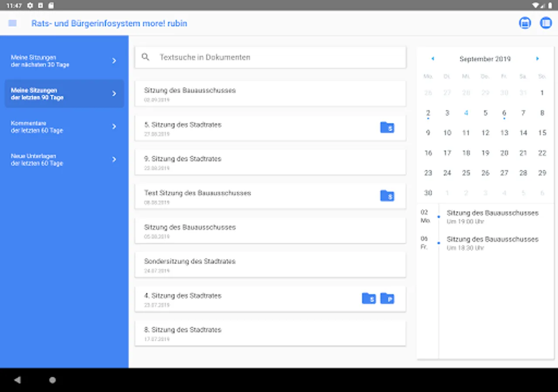Viewport: 558px width, 392px height.
Task: Open Sitzung des Bauausschusses dated 02.09.2019
Action: pos(270,94)
